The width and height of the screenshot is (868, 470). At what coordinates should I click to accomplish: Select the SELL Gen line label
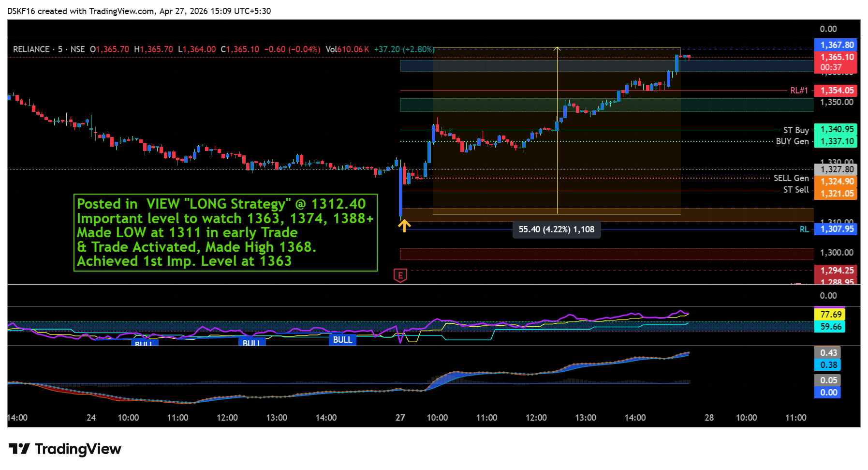click(x=791, y=178)
